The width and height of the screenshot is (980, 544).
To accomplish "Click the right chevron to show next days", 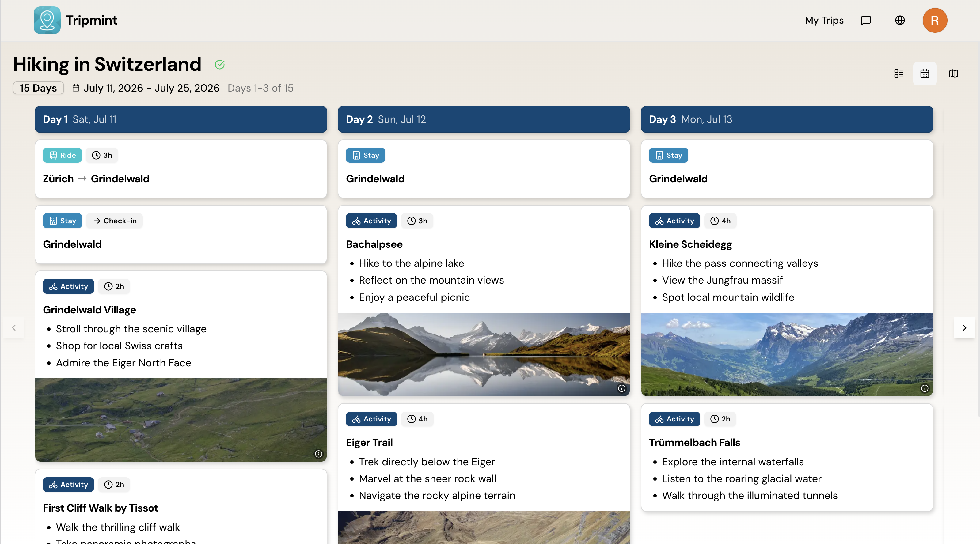I will [964, 328].
